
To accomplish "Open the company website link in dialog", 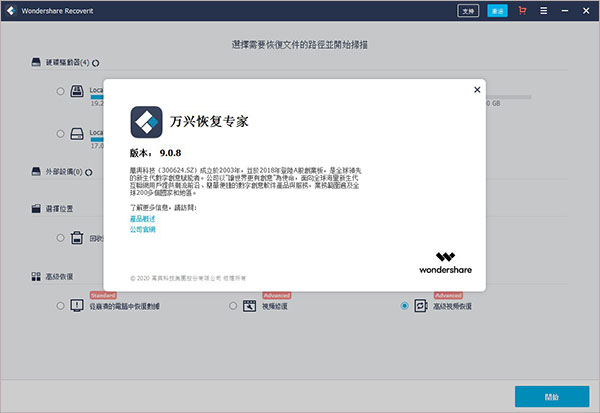I will click(142, 229).
